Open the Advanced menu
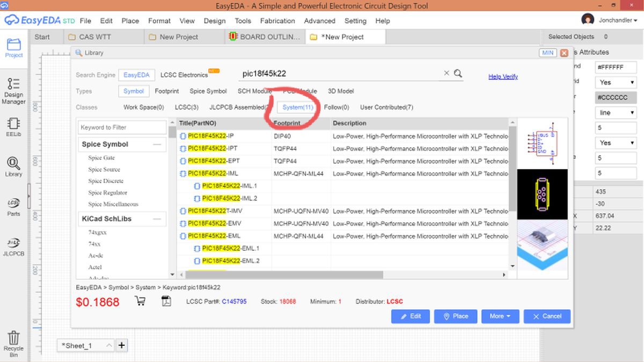This screenshot has width=644, height=362. tap(320, 21)
